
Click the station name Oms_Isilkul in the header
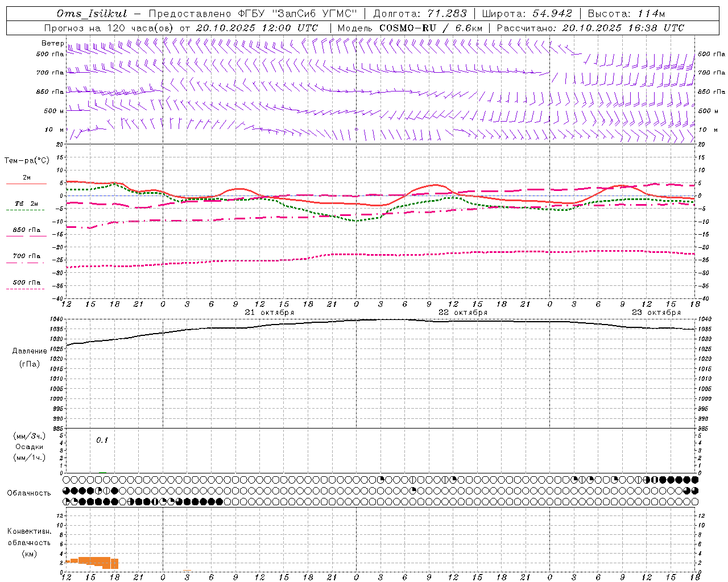point(92,14)
